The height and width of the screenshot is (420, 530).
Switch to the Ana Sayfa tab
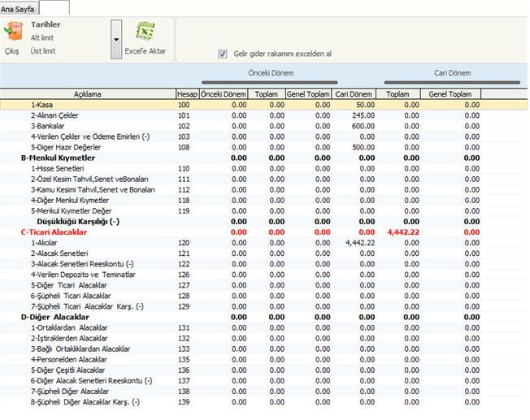coord(19,7)
